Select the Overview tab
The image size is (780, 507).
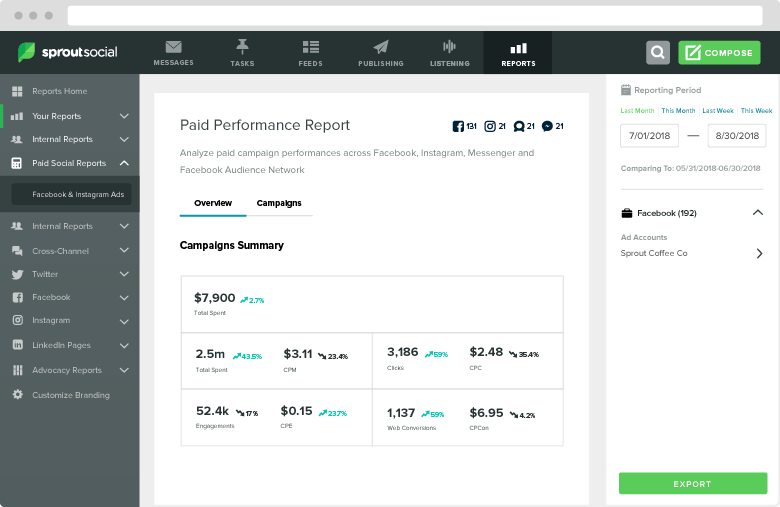click(x=213, y=203)
